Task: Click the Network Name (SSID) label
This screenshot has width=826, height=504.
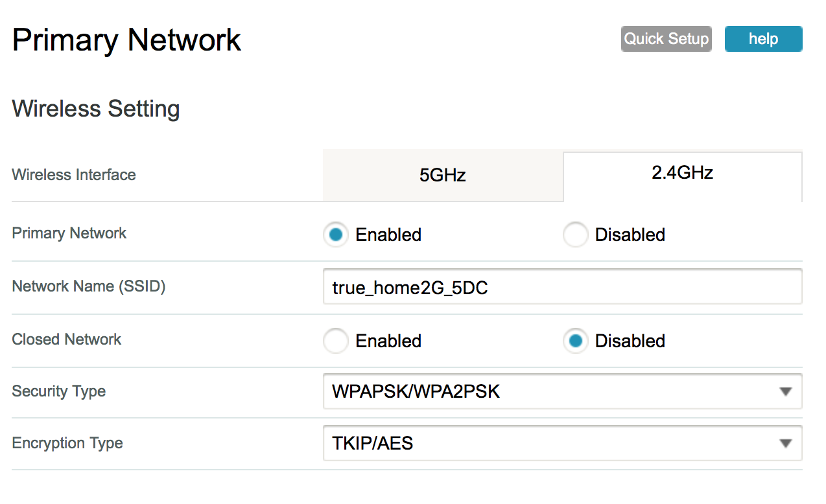Action: [89, 286]
